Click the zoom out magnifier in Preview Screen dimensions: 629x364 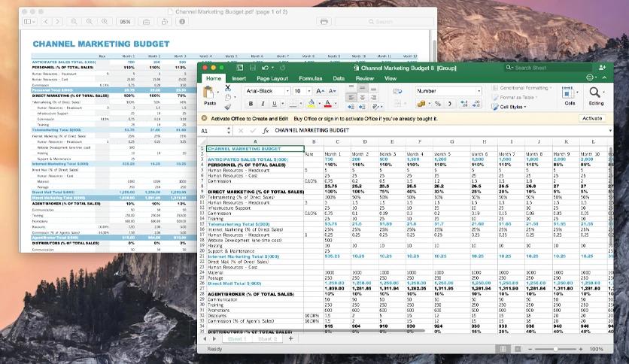coord(72,23)
